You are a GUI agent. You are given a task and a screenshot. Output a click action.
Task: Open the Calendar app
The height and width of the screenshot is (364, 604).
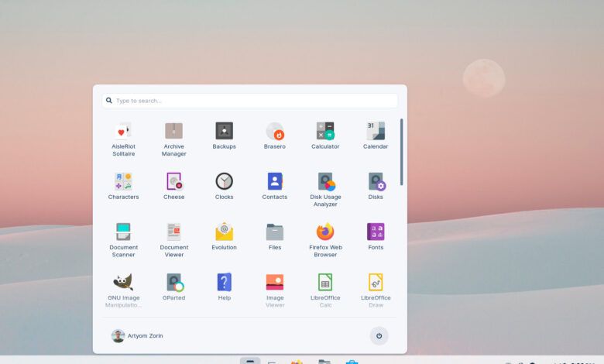tap(376, 136)
